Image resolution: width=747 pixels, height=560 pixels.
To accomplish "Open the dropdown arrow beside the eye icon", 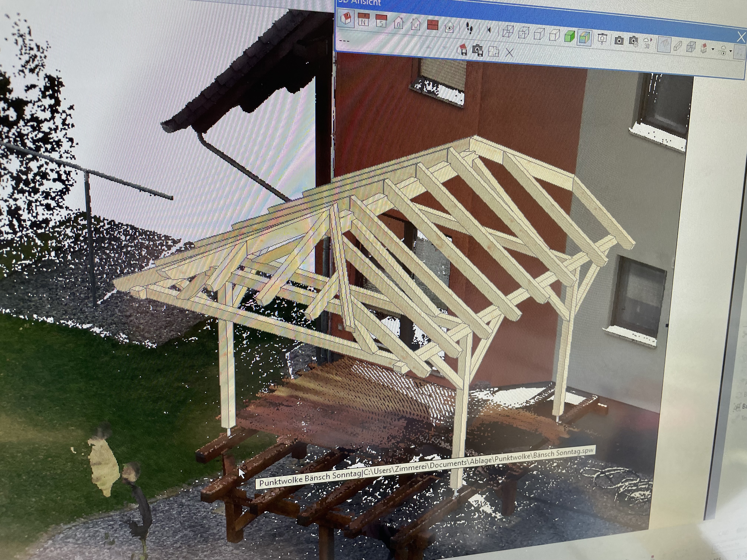I will point(731,51).
